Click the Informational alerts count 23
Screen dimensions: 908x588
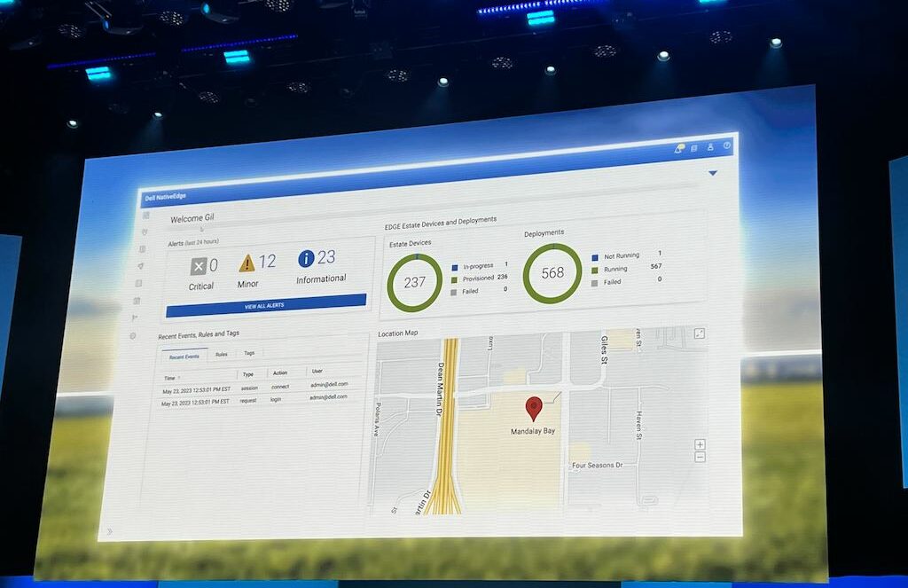click(x=326, y=256)
